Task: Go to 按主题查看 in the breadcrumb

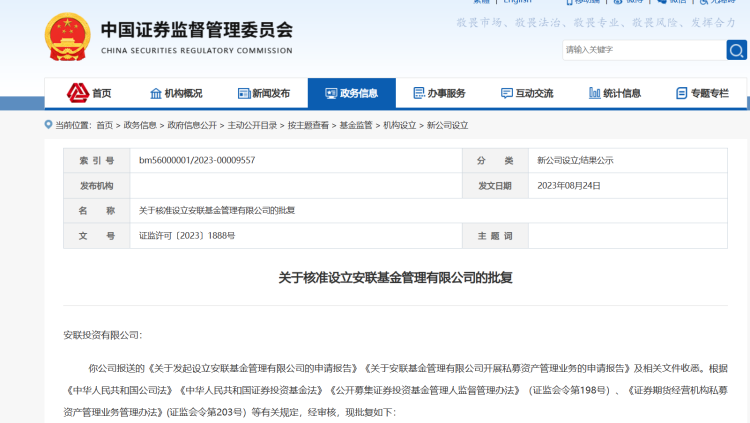Action: click(x=308, y=125)
